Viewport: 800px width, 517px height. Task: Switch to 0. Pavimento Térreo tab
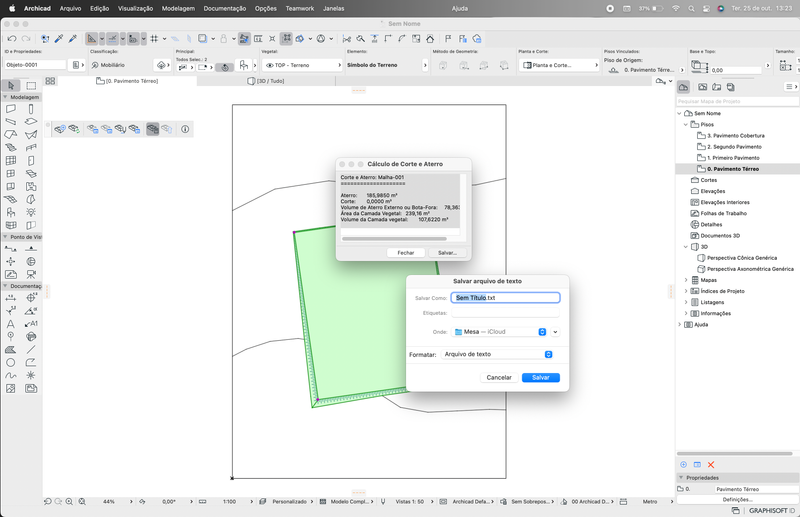pyautogui.click(x=128, y=81)
